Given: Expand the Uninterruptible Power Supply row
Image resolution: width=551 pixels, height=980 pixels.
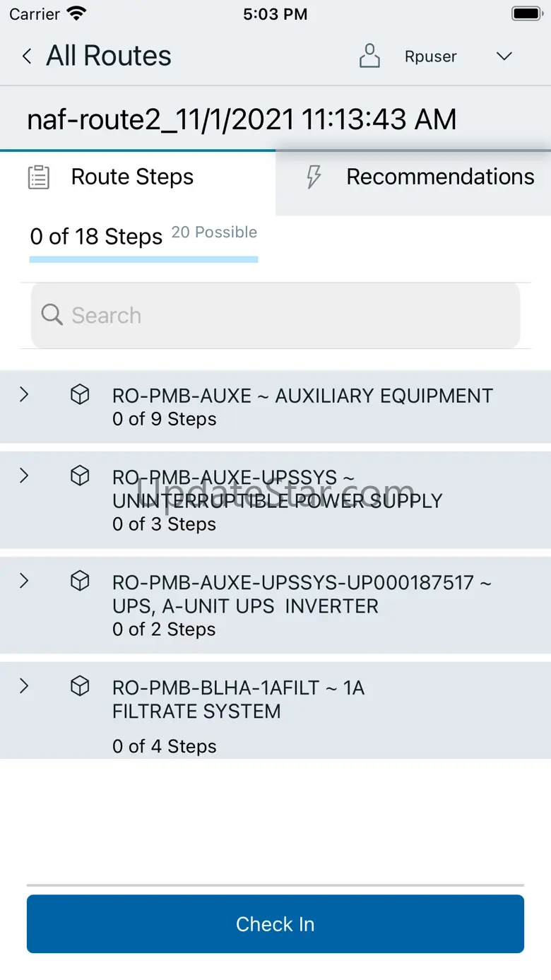Looking at the screenshot, I should coord(24,476).
